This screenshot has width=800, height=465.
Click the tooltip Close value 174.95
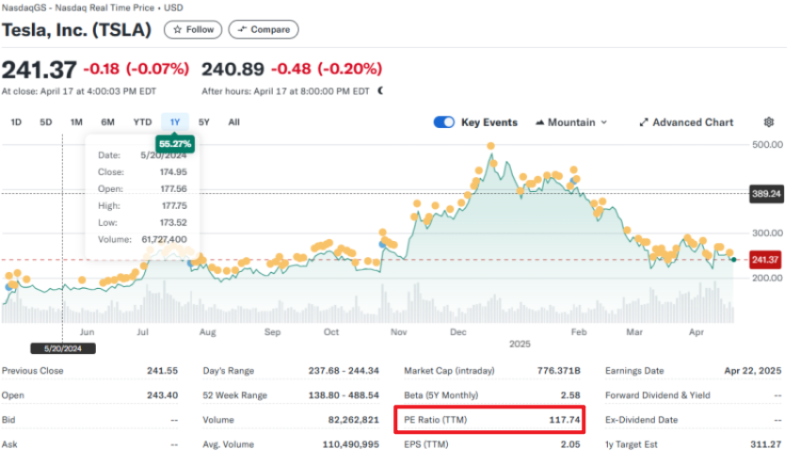(x=173, y=172)
